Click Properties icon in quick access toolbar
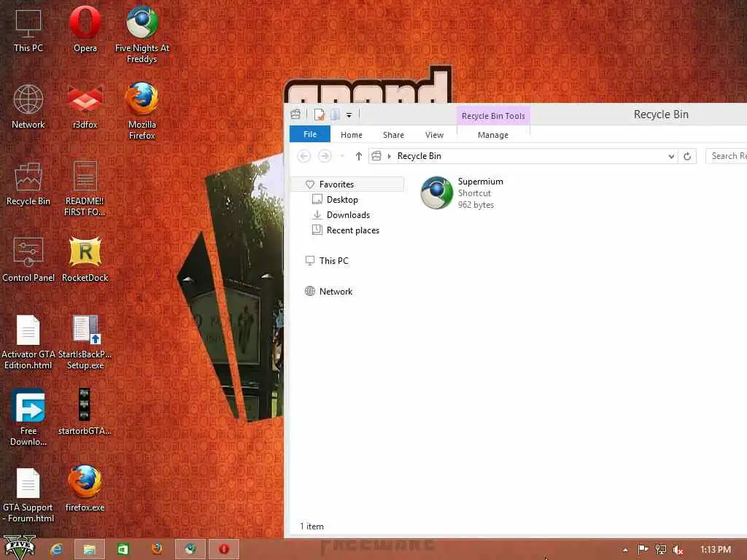The width and height of the screenshot is (747, 560). point(320,114)
